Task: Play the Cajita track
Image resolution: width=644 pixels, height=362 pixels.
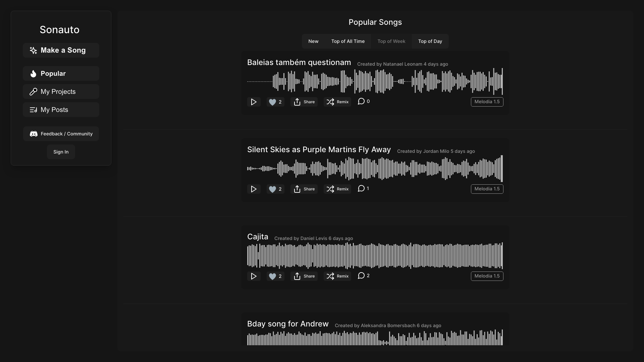Action: (254, 276)
